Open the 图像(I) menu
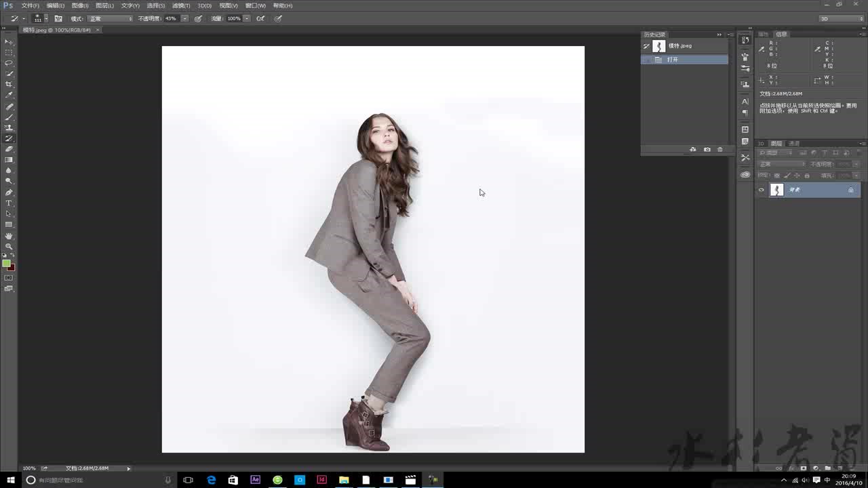The width and height of the screenshot is (868, 488). pos(80,5)
